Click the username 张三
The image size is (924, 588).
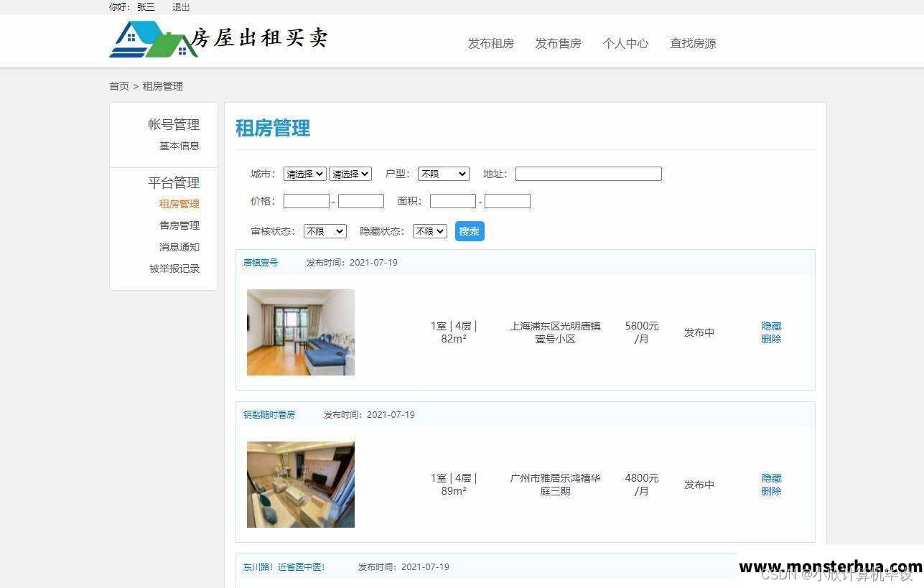click(x=146, y=7)
